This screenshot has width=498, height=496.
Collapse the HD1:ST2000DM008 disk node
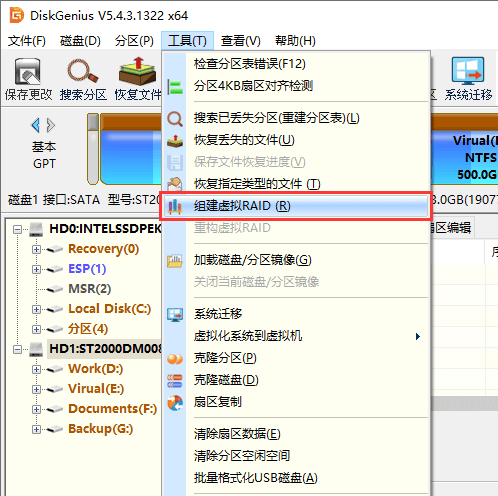pyautogui.click(x=17, y=349)
